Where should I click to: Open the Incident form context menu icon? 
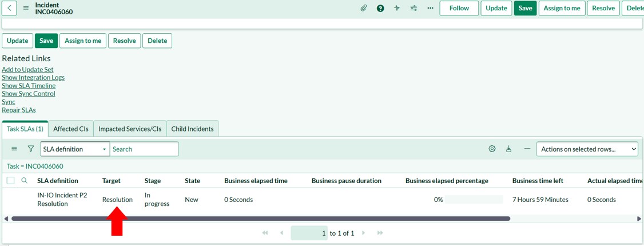pos(26,8)
